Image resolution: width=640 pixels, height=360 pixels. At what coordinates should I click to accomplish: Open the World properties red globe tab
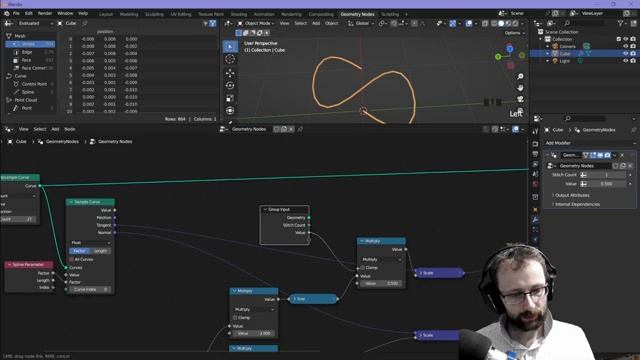click(x=536, y=184)
